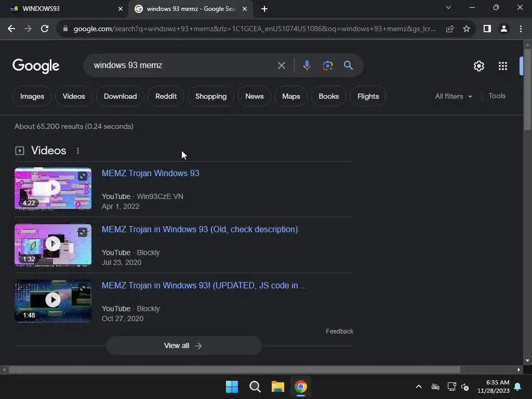Viewport: 532px width, 399px height.
Task: Open the Chrome profile menu
Action: tap(504, 29)
